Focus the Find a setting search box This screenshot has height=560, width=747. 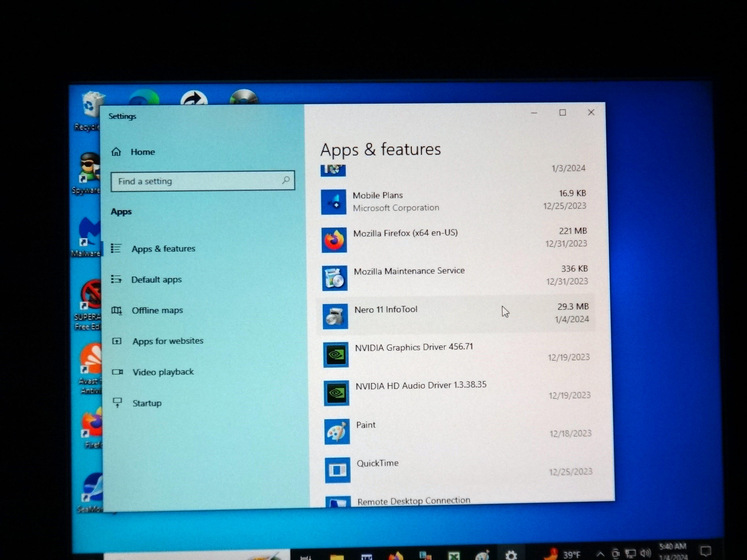click(203, 181)
